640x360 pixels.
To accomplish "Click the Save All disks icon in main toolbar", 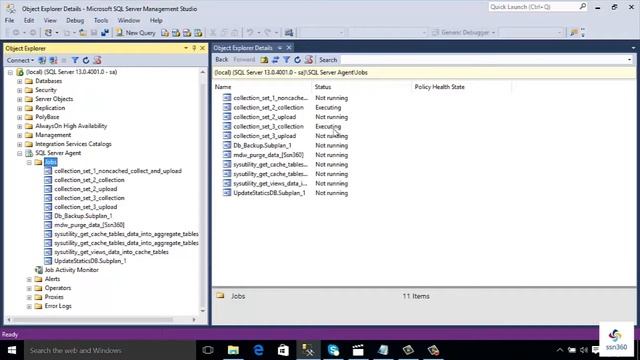I will pos(105,33).
